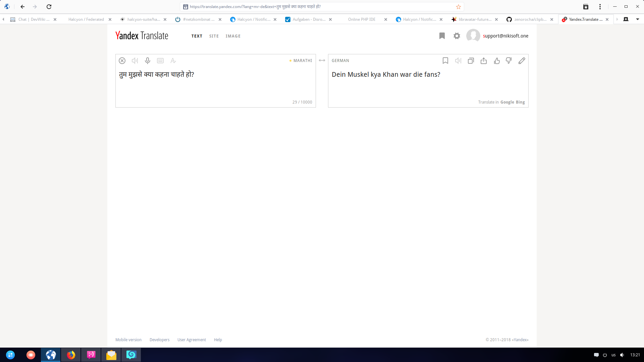
Task: Click inside the Marathi source text area
Action: pos(215,84)
